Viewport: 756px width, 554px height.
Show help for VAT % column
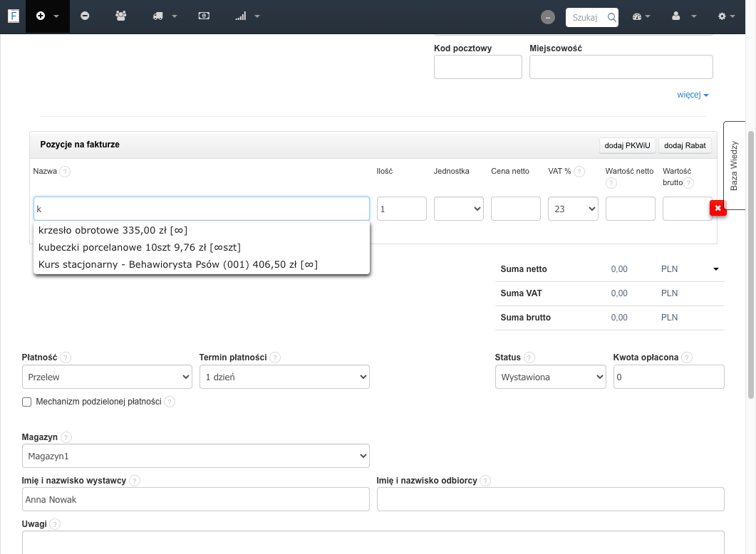[x=579, y=172]
